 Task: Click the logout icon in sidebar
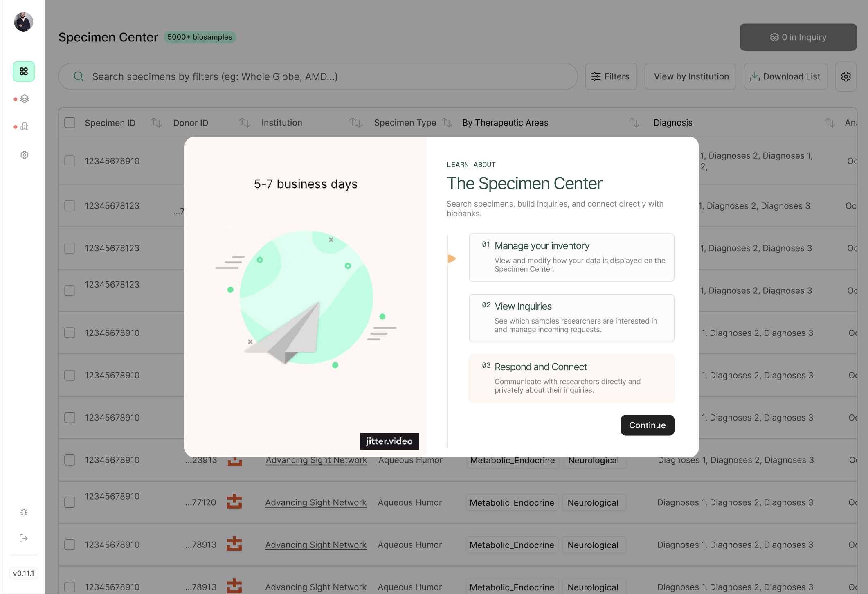coord(24,538)
